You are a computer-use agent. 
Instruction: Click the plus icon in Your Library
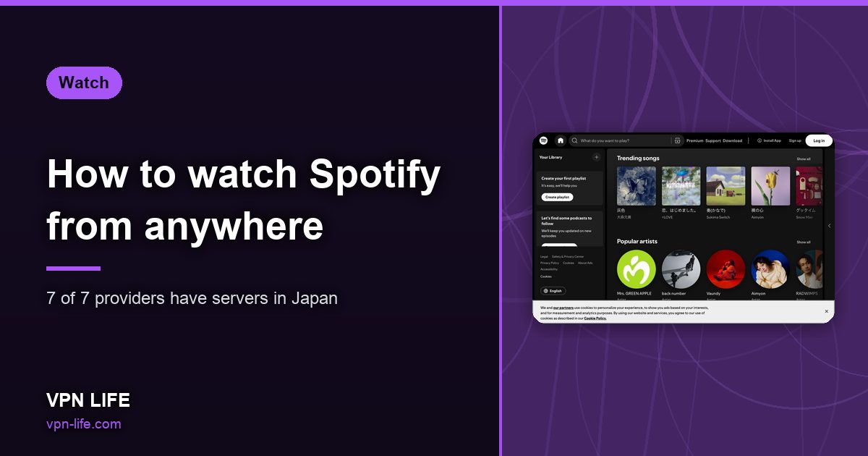pyautogui.click(x=596, y=157)
